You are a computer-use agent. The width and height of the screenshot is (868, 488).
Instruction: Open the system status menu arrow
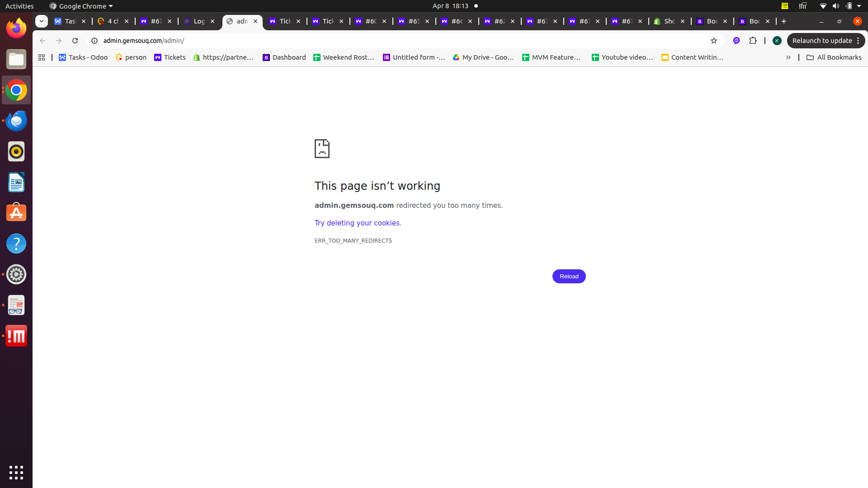[859, 6]
